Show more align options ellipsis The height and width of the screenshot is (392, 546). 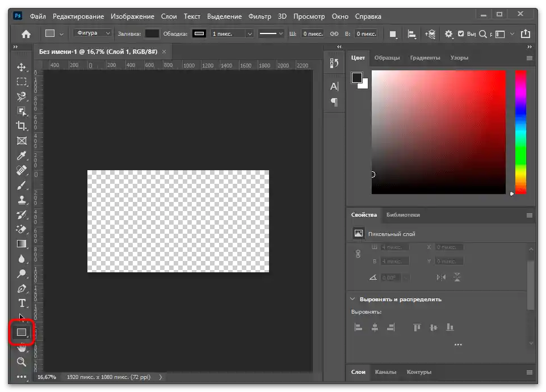click(458, 345)
